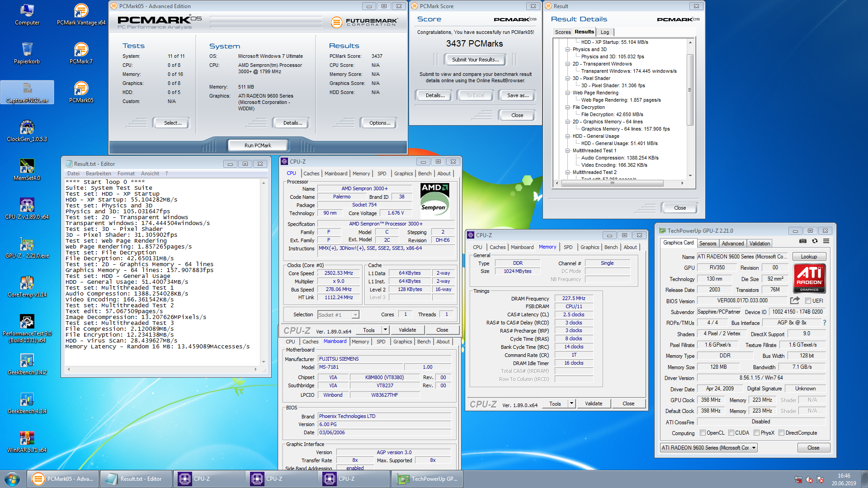Click GPU-Z screenshot camera icon

(803, 241)
